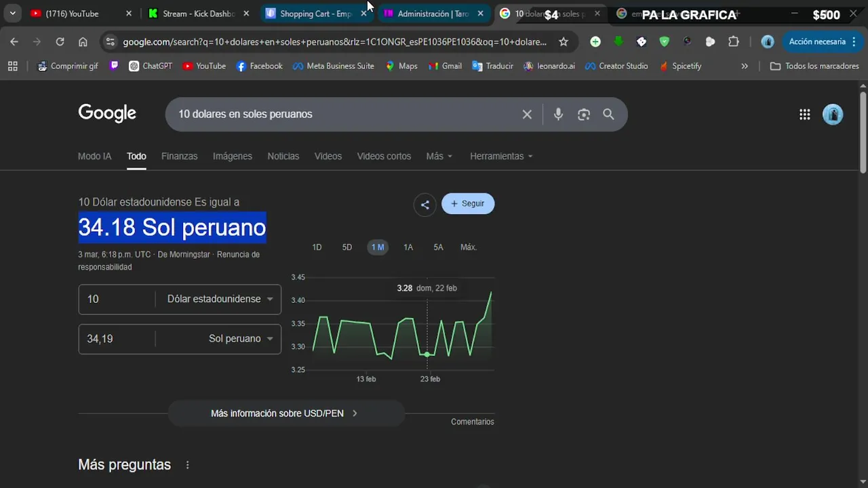
Task: Reload the page with the refresh icon
Action: [x=60, y=42]
